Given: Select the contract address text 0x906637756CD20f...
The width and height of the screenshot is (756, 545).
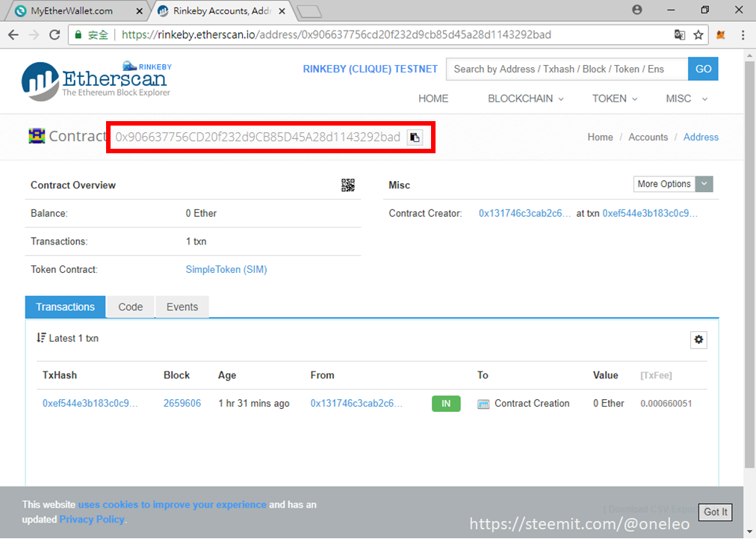Looking at the screenshot, I should point(258,138).
